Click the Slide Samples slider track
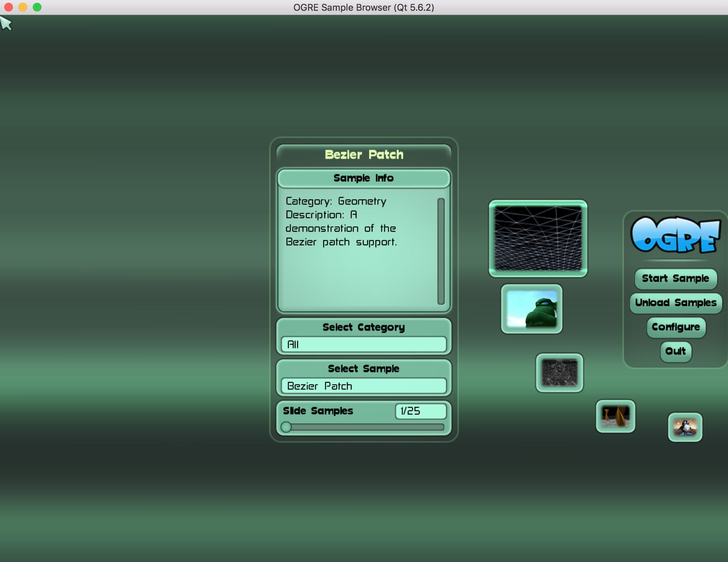 [368, 427]
